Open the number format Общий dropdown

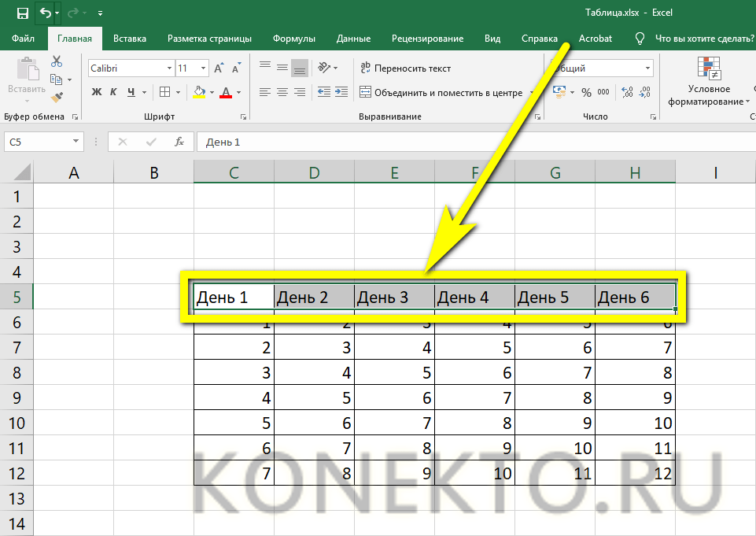tap(647, 68)
